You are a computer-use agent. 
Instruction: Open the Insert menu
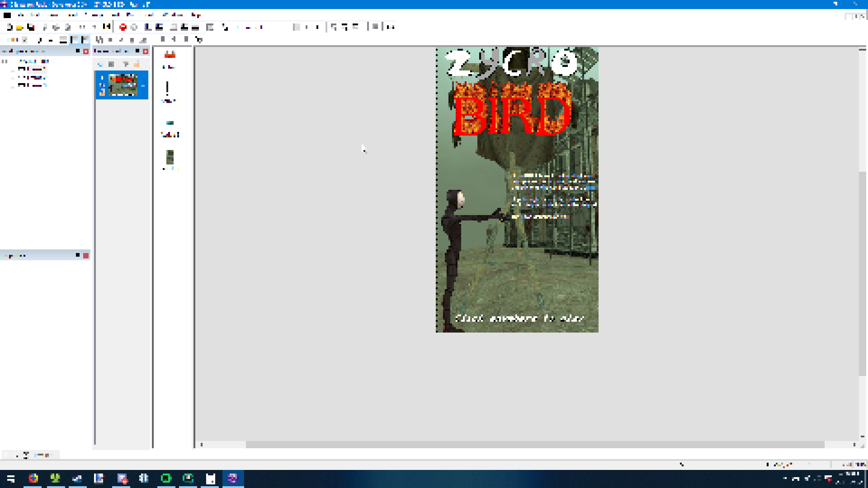coord(71,15)
